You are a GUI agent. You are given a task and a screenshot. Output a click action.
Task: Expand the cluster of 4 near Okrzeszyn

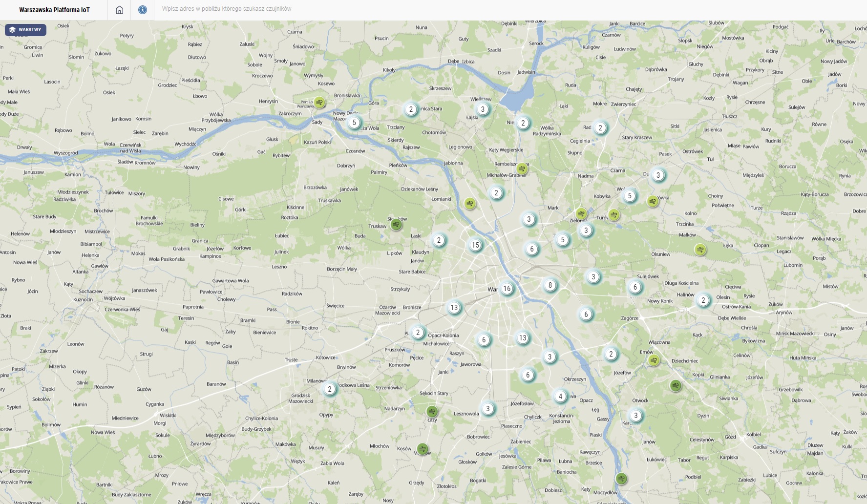pyautogui.click(x=560, y=397)
